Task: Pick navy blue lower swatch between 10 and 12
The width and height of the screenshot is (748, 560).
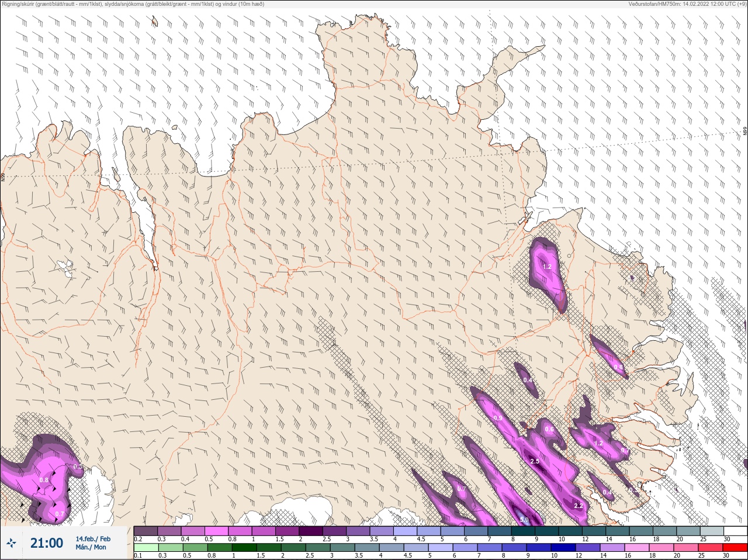Action: tap(563, 548)
